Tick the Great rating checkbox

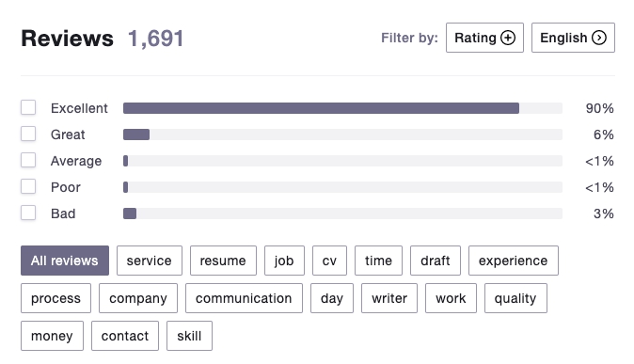click(x=28, y=135)
